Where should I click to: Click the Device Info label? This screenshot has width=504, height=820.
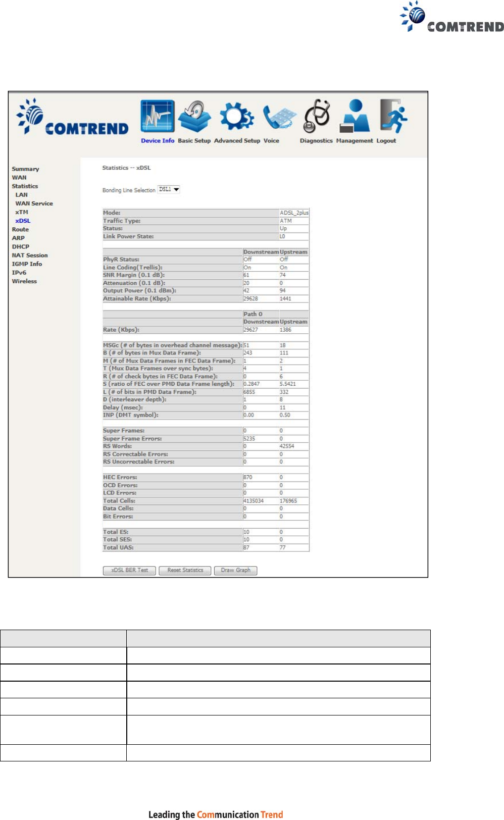[x=158, y=141]
